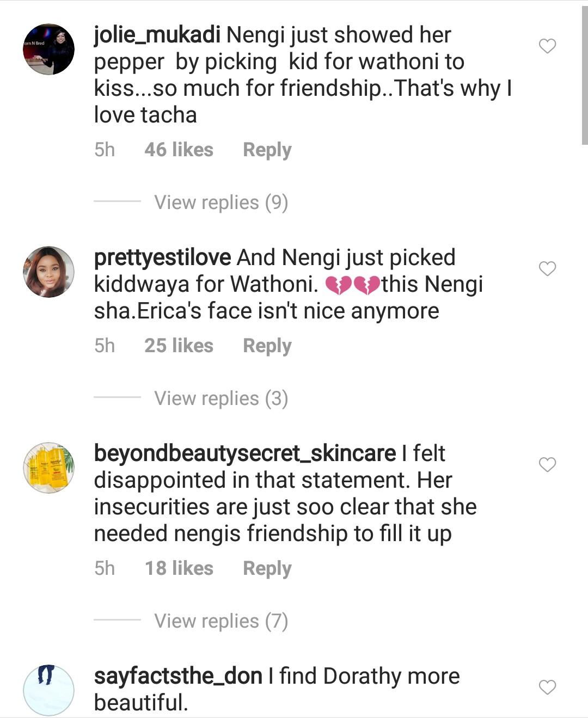The width and height of the screenshot is (588, 718).
Task: Like sayfactsthe_don's comment about Dorathy
Action: click(547, 687)
